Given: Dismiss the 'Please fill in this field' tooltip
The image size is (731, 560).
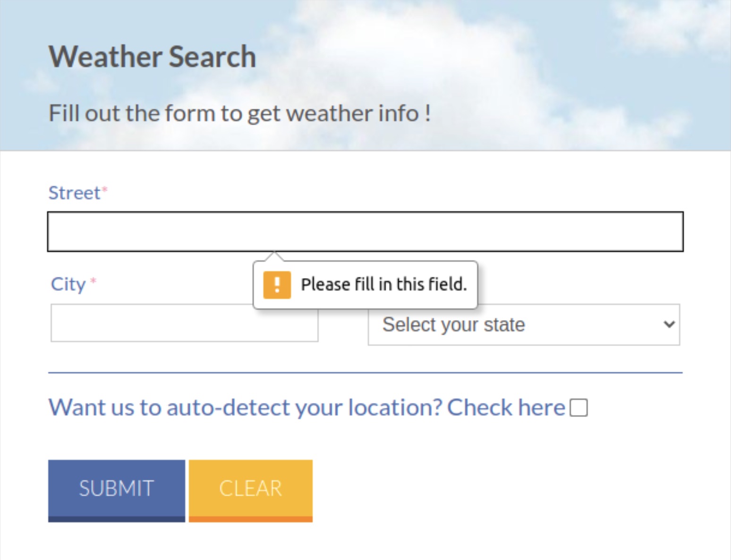Looking at the screenshot, I should click(365, 284).
